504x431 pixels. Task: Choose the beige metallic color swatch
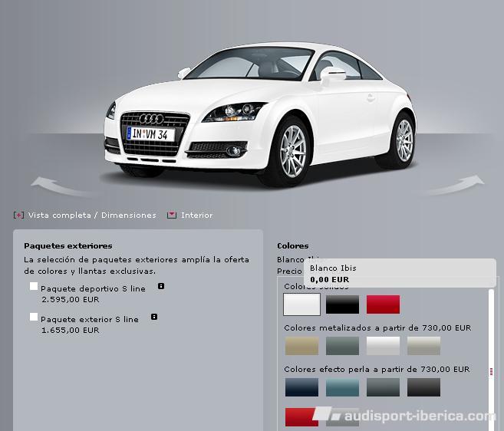click(301, 346)
